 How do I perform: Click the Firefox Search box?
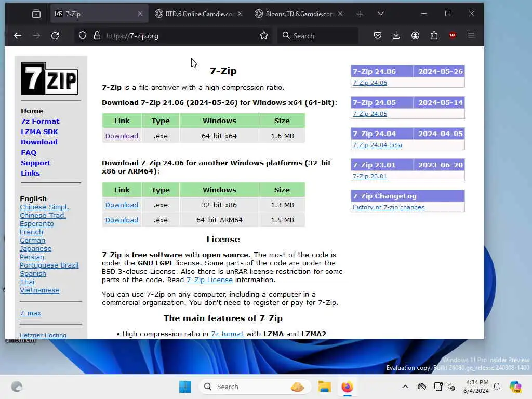(318, 36)
